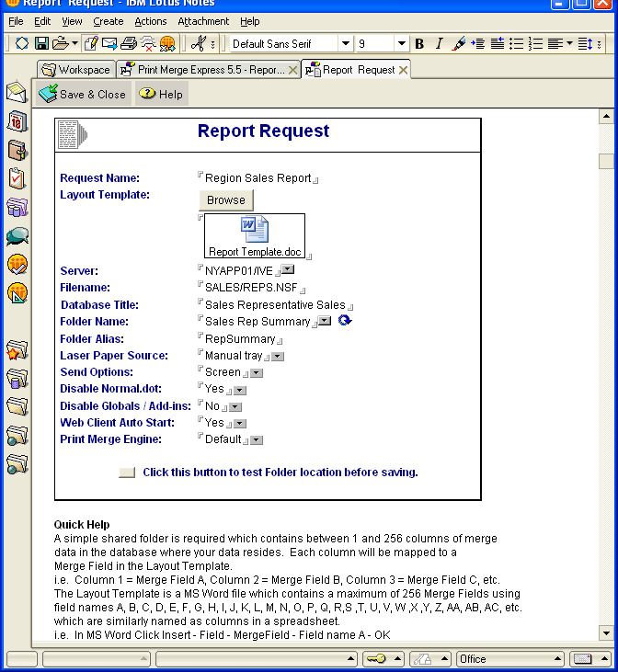
Task: Click the test Folder location button
Action: (127, 473)
